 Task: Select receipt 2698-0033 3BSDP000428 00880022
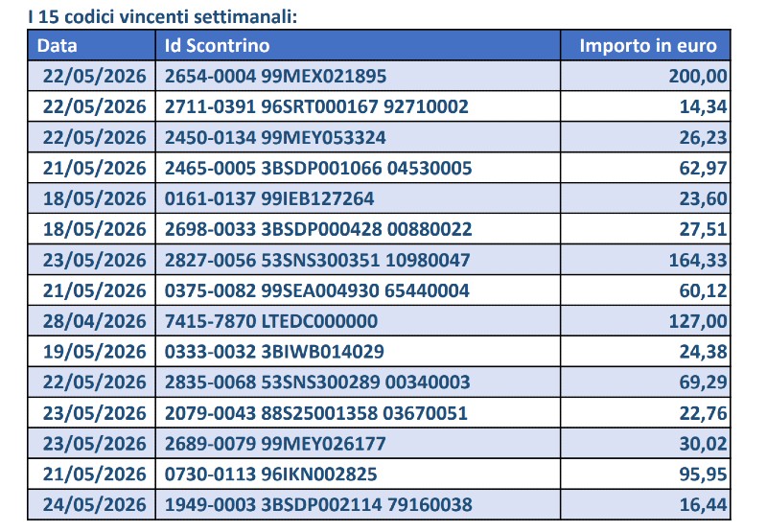[x=318, y=229]
